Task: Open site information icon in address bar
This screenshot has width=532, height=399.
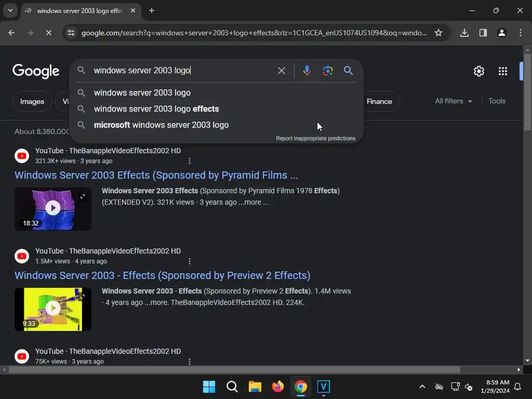Action: (71, 33)
